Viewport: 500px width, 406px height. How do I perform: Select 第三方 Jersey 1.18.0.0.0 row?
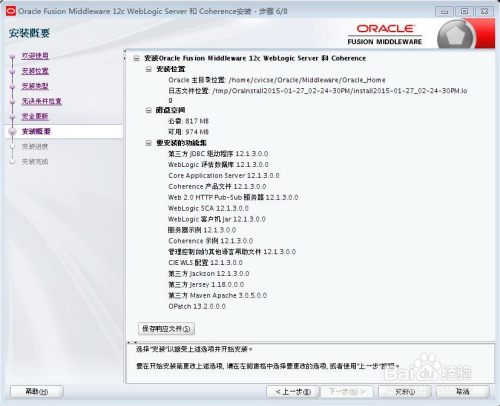206,285
